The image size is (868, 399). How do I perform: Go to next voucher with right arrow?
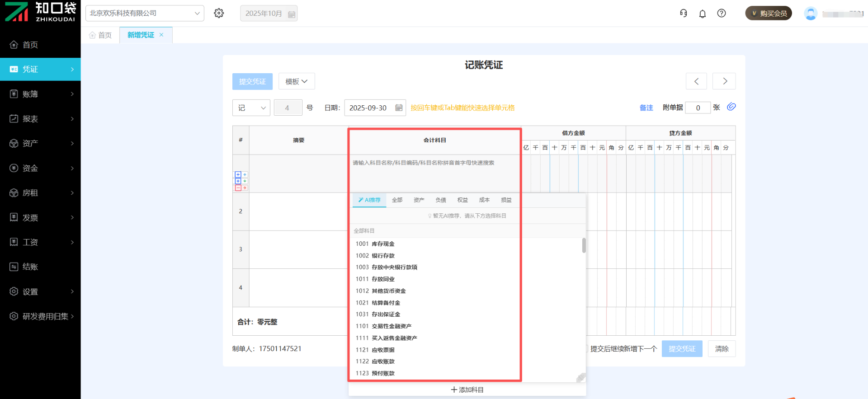coord(724,81)
